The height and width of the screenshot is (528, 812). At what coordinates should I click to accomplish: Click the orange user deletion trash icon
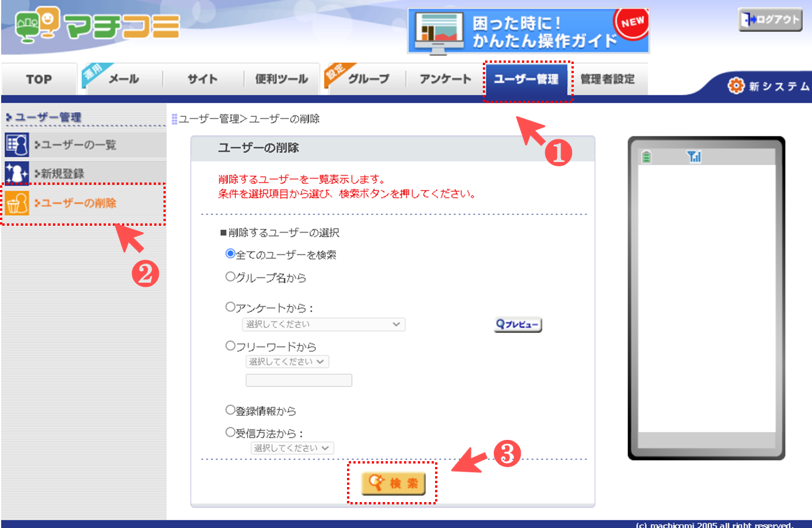[17, 203]
